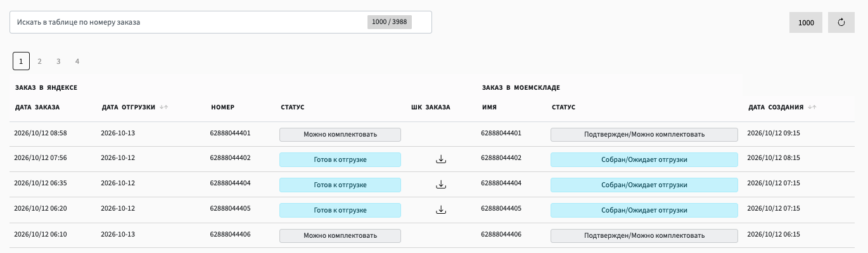Click the Номер column header

coord(222,108)
